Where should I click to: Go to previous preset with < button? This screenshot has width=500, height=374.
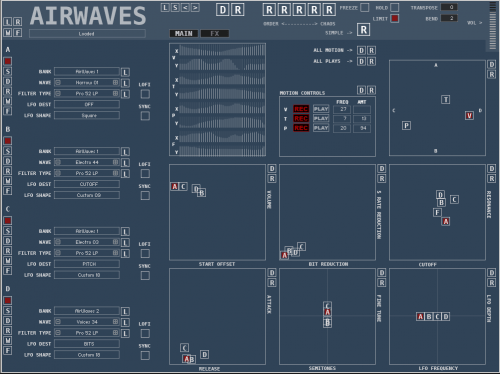tap(185, 8)
